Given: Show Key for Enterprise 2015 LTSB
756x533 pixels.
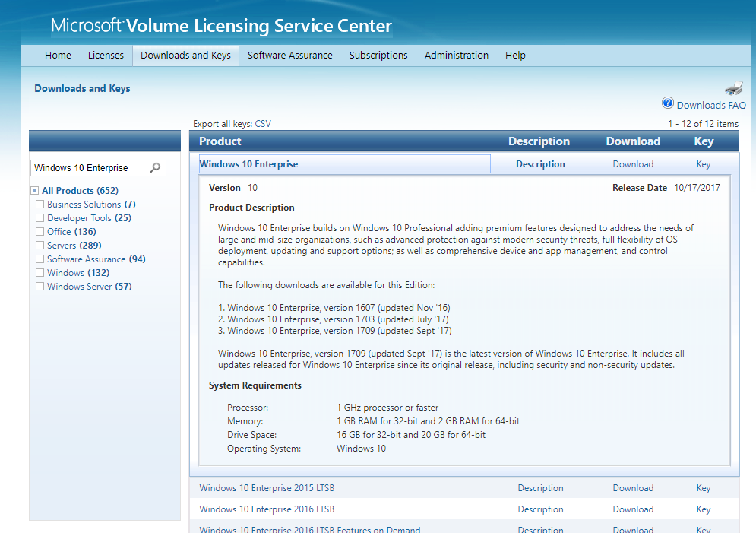Looking at the screenshot, I should pyautogui.click(x=704, y=488).
